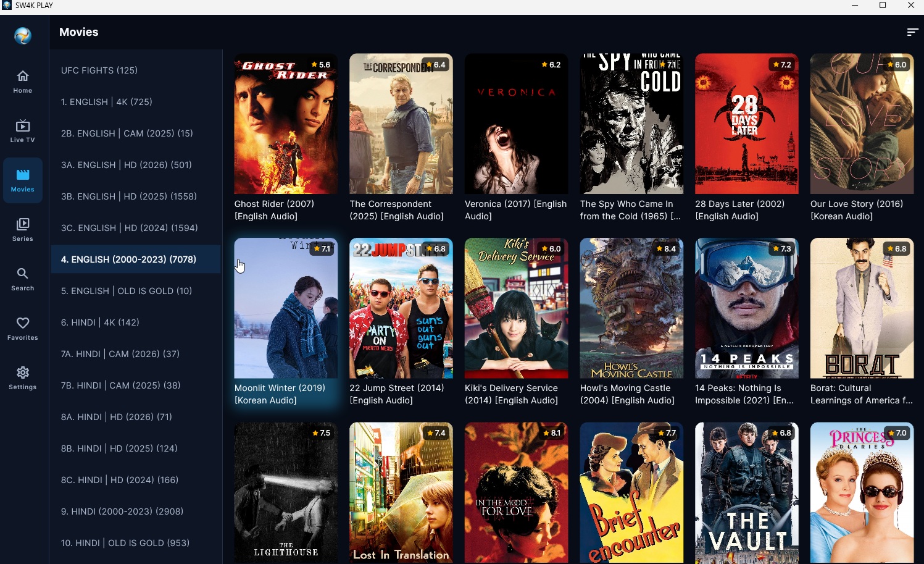Open 3A. ENGLISH | HD (2026) category
The image size is (924, 564).
pos(136,165)
